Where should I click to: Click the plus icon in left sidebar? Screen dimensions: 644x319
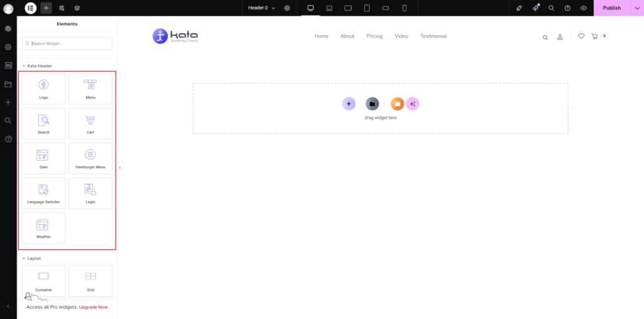pos(8,102)
